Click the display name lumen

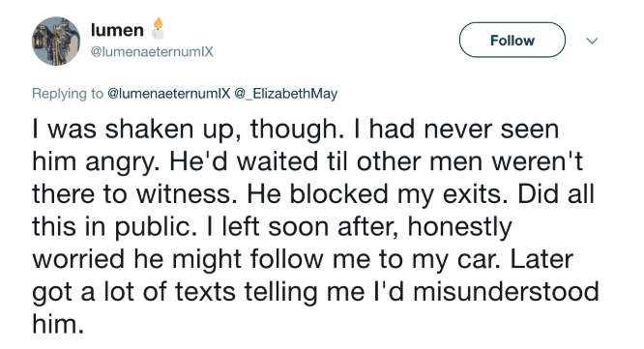pyautogui.click(x=117, y=30)
